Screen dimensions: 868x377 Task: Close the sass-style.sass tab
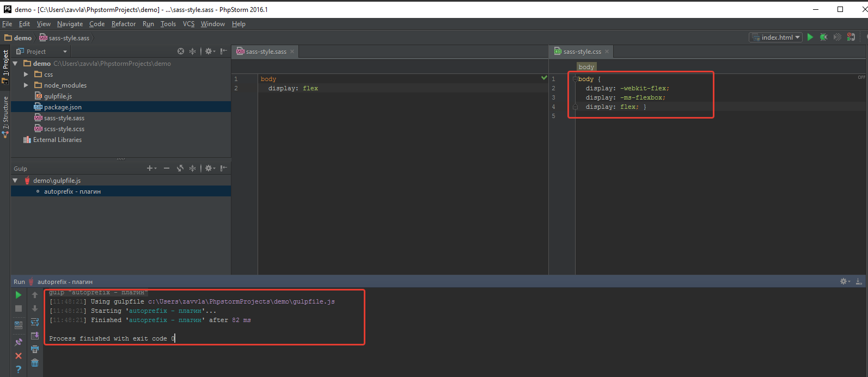tap(292, 52)
